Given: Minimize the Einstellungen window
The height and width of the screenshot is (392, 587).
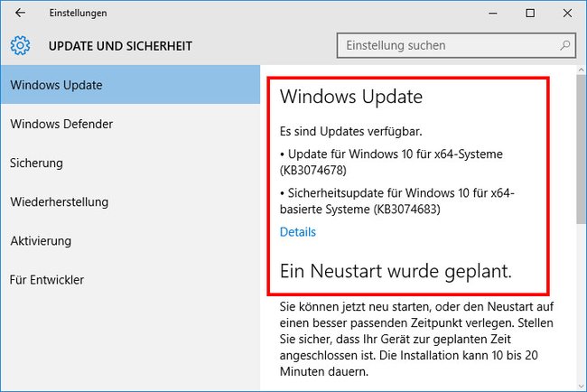Looking at the screenshot, I should (x=493, y=14).
